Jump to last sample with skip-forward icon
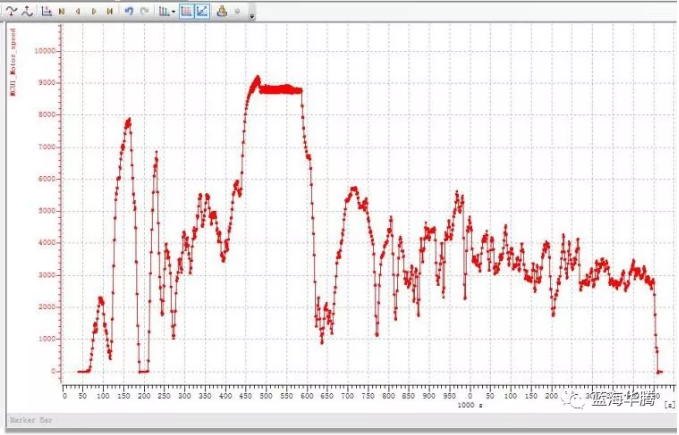 point(110,11)
